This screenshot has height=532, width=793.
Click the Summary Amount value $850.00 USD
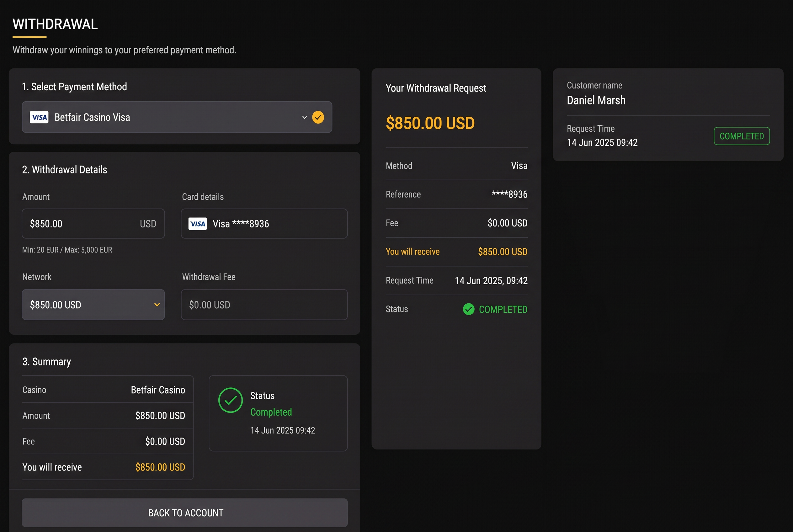(160, 416)
